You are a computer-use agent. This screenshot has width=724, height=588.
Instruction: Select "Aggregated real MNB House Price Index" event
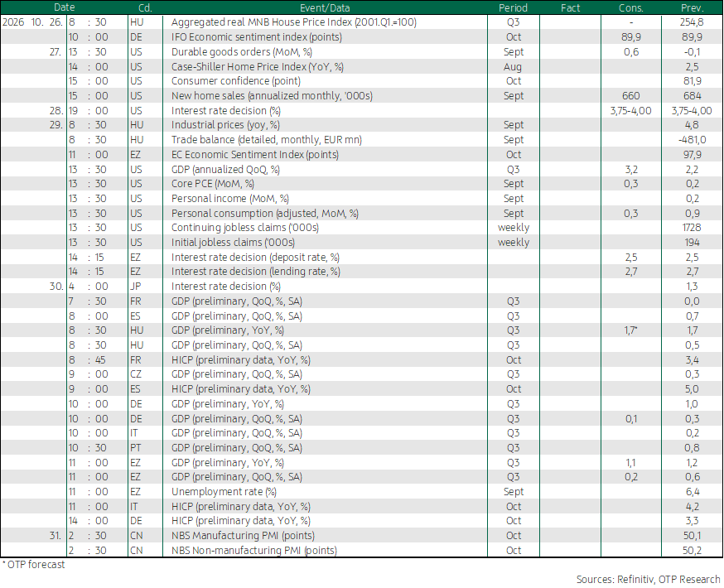[x=294, y=22]
